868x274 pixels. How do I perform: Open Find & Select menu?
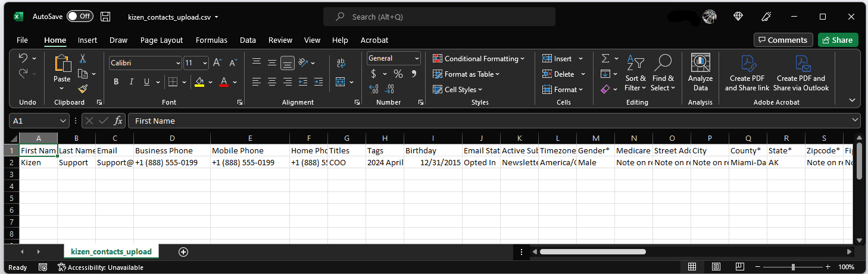click(x=663, y=73)
